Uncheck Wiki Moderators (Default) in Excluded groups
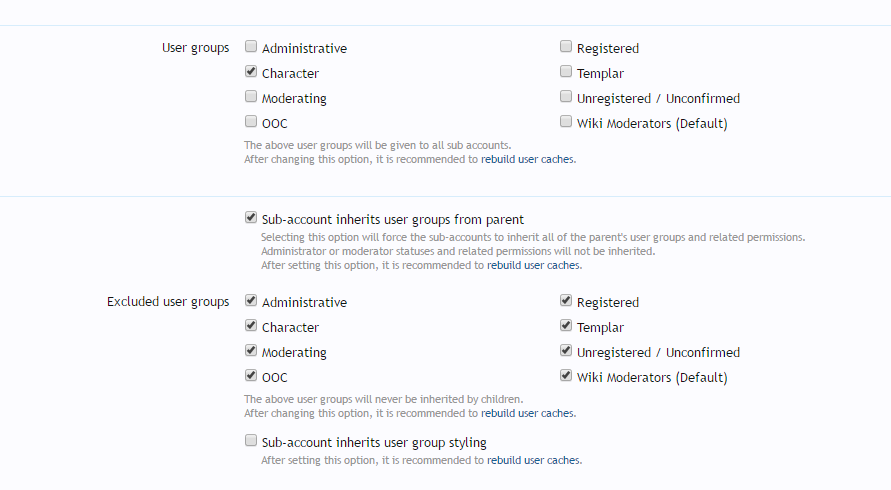This screenshot has width=891, height=490. click(x=566, y=376)
